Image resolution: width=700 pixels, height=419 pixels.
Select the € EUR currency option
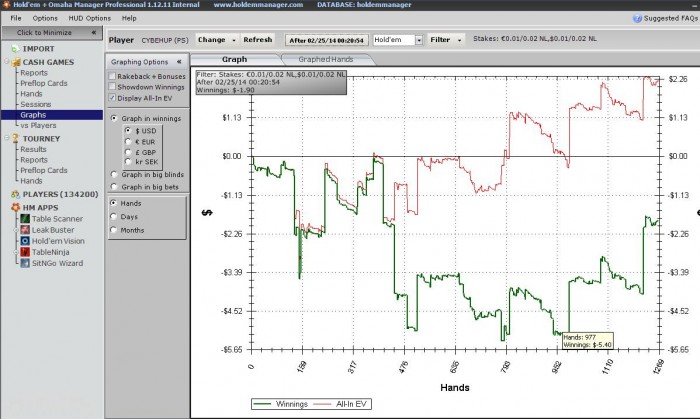pyautogui.click(x=128, y=141)
